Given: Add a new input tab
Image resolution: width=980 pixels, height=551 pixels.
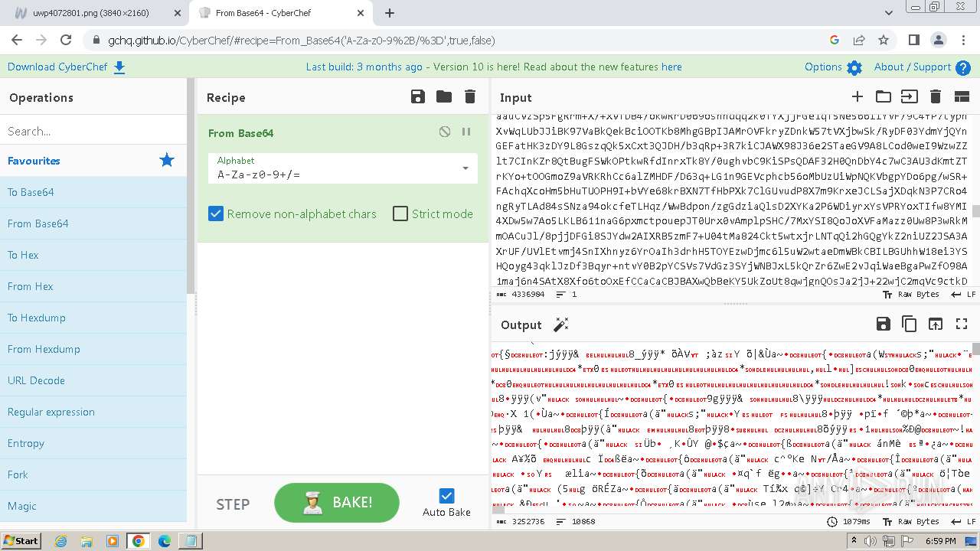Looking at the screenshot, I should [x=857, y=96].
